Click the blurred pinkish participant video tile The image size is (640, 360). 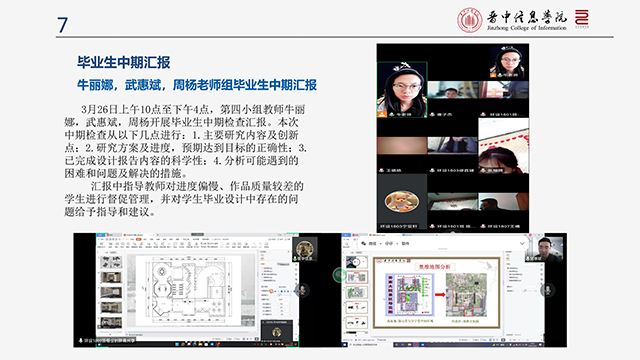(x=402, y=145)
